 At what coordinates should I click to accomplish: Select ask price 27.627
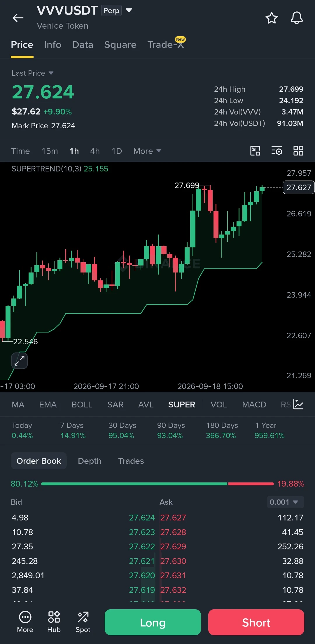[x=173, y=518]
